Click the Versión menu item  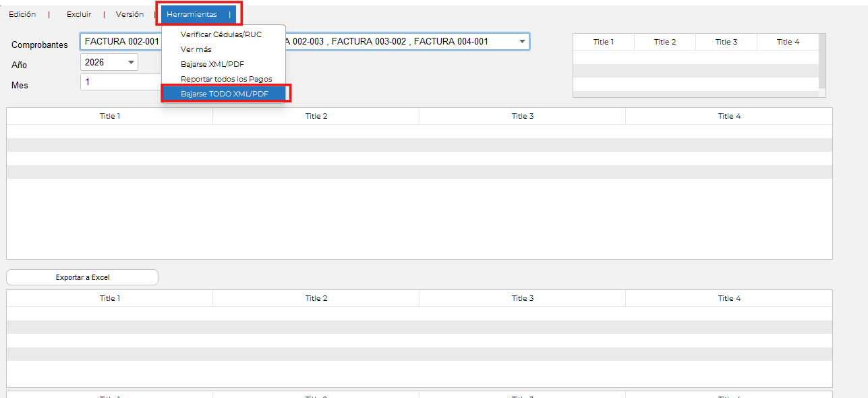(x=129, y=14)
